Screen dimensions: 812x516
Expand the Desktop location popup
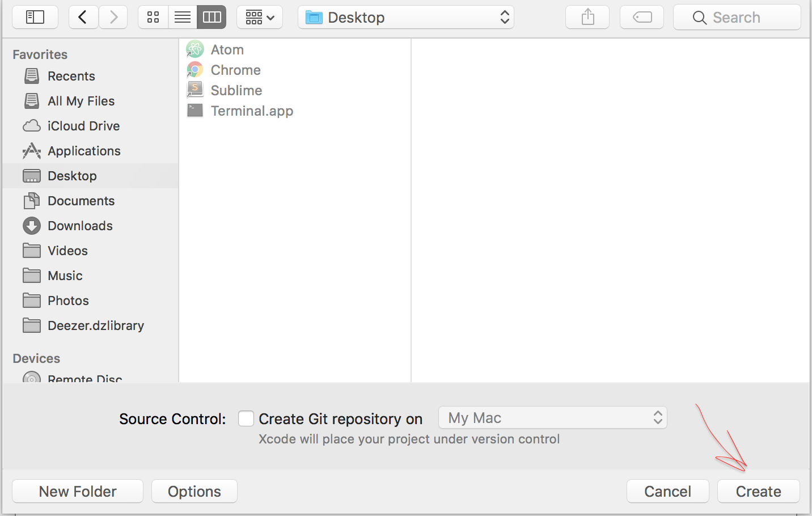pyautogui.click(x=406, y=18)
